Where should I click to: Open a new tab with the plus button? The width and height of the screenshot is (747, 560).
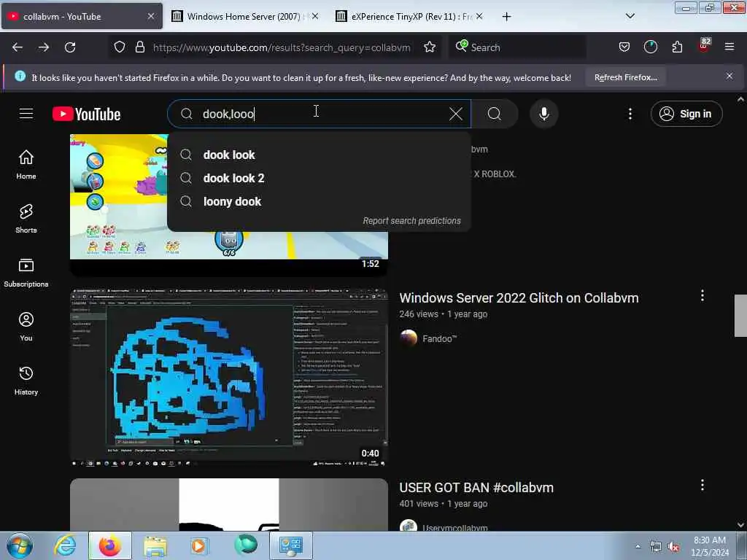pyautogui.click(x=506, y=17)
